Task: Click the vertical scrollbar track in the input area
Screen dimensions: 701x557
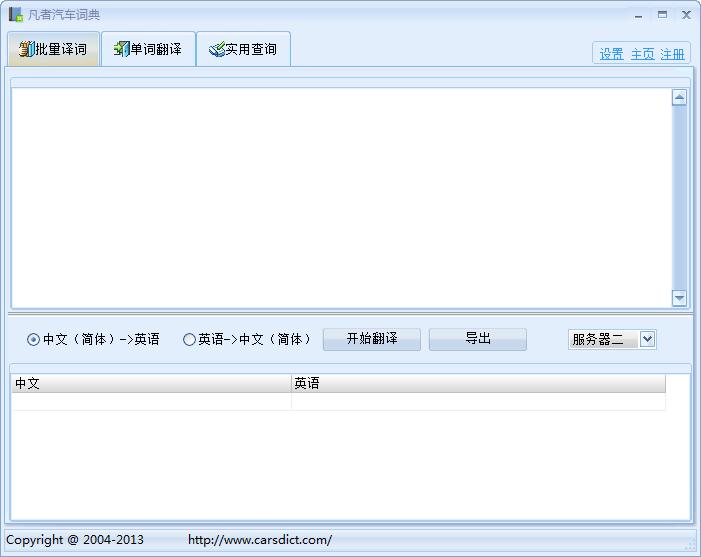Action: (680, 200)
